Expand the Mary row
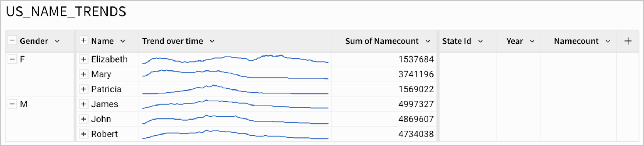 (x=84, y=74)
